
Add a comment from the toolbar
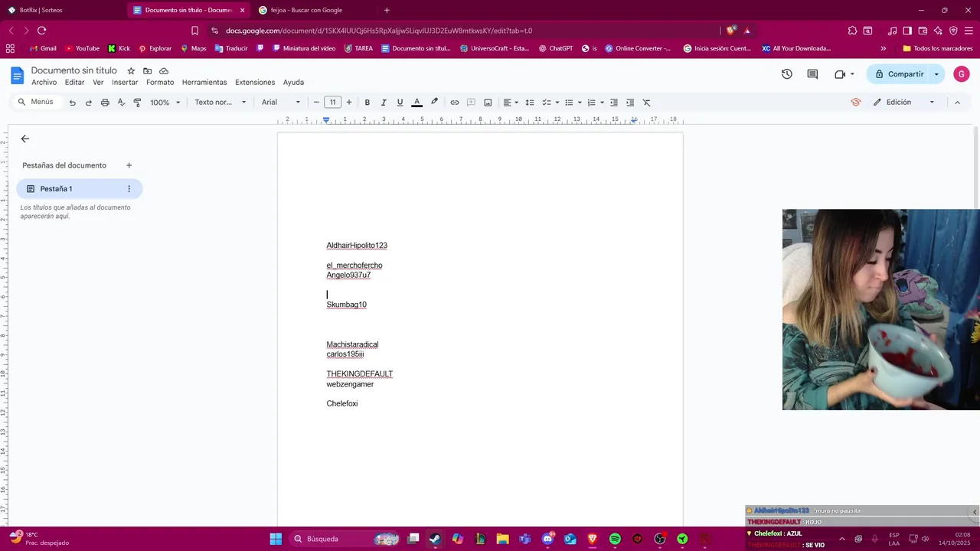pyautogui.click(x=471, y=103)
